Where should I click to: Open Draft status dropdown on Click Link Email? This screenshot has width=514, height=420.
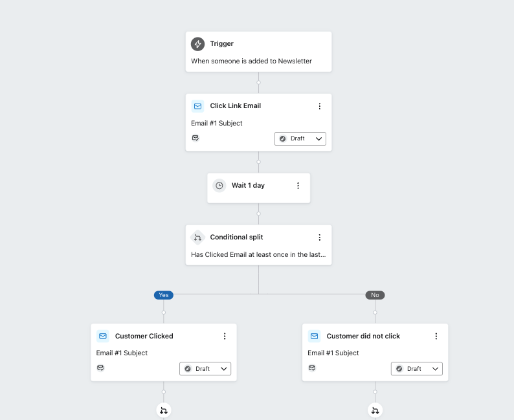coord(300,138)
